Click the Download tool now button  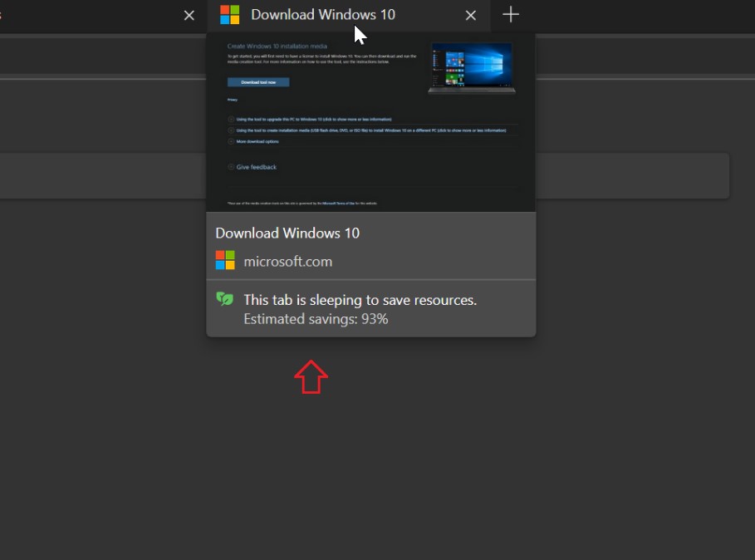click(258, 81)
